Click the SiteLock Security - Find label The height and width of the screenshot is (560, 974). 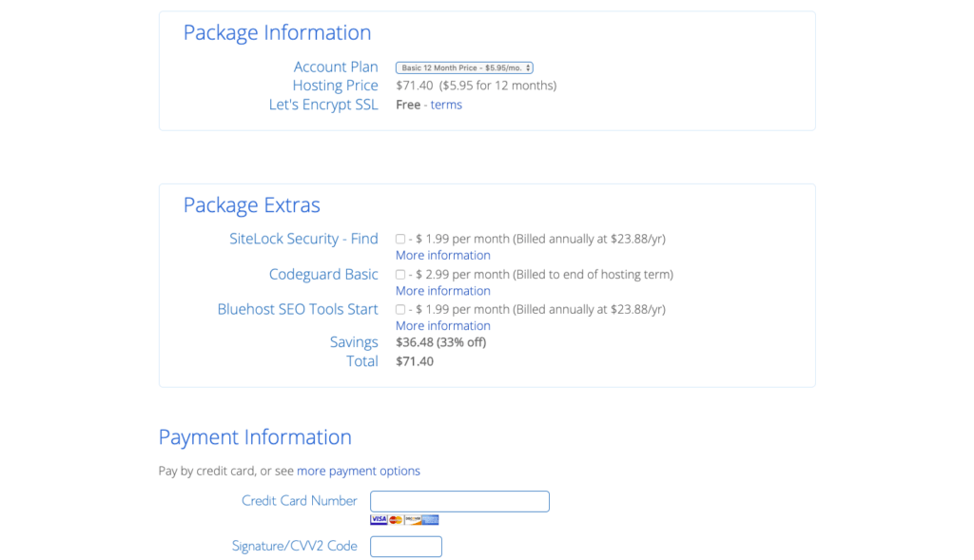pos(303,239)
